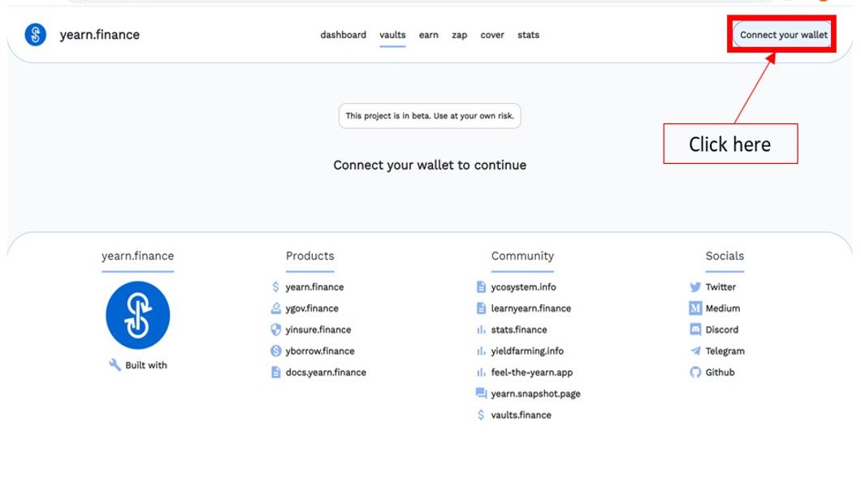Open the yinsure.finance link
Image resolution: width=861 pixels, height=504 pixels.
[318, 330]
